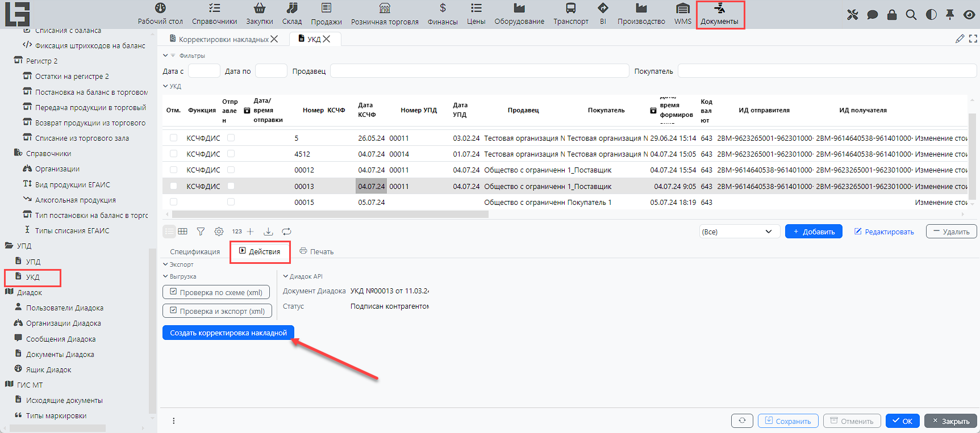The height and width of the screenshot is (433, 980).
Task: Click fullscreen expand icon at top right
Action: click(x=973, y=39)
